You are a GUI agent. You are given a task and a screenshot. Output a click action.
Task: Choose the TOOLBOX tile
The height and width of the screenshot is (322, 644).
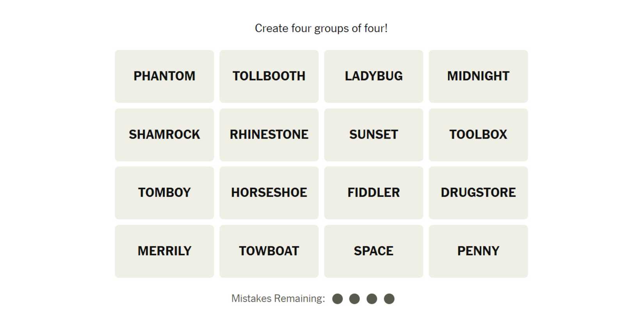[478, 135]
